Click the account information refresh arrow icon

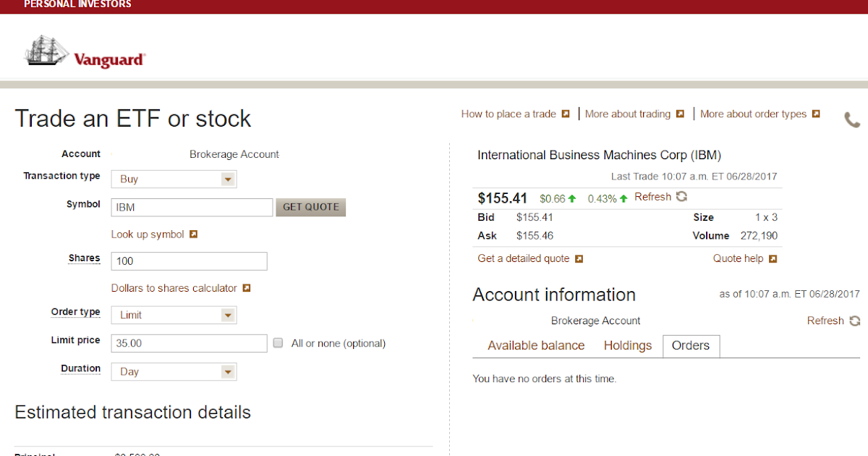point(855,321)
